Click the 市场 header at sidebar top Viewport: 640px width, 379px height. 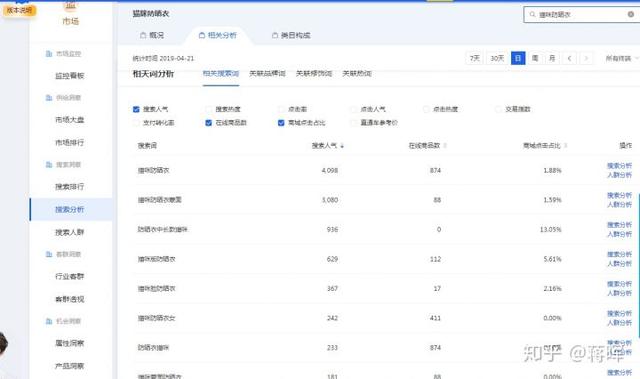[x=71, y=21]
